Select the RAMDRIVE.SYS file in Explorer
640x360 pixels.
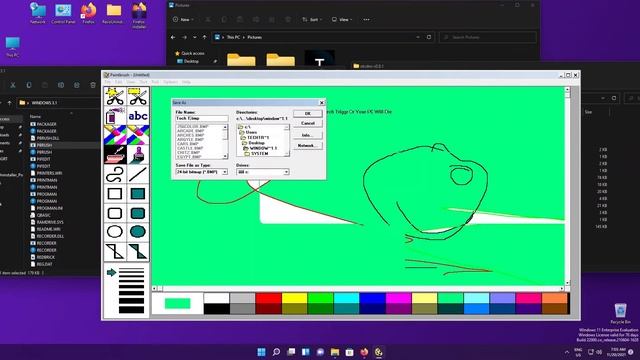click(47, 222)
